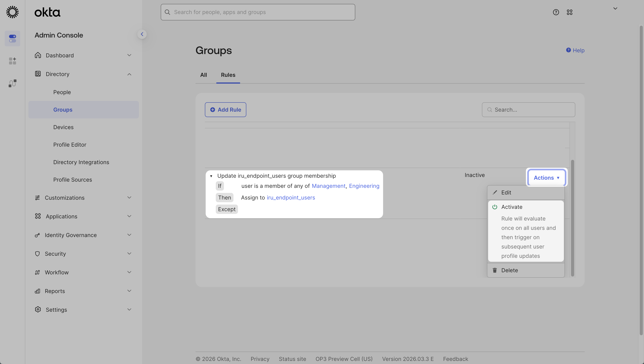The image size is (644, 364).
Task: Open the Management group link
Action: [328, 186]
